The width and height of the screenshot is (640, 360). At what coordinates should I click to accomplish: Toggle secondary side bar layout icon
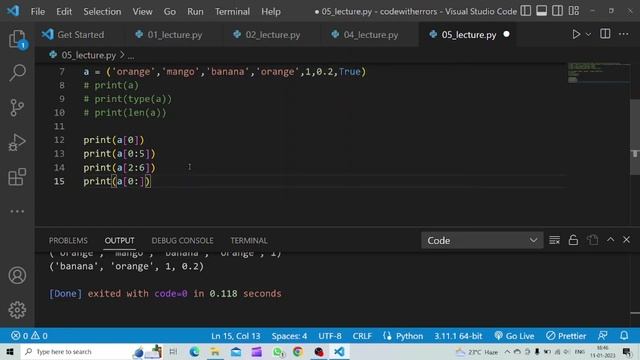point(558,11)
